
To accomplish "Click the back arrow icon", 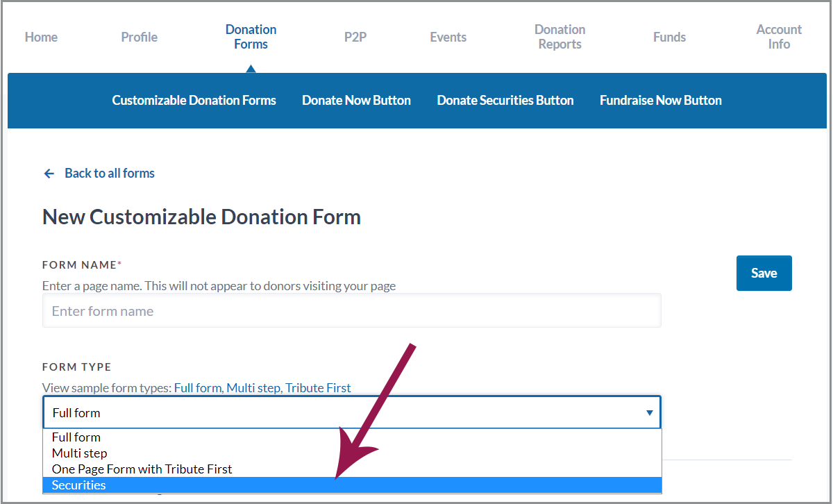I will [x=49, y=174].
